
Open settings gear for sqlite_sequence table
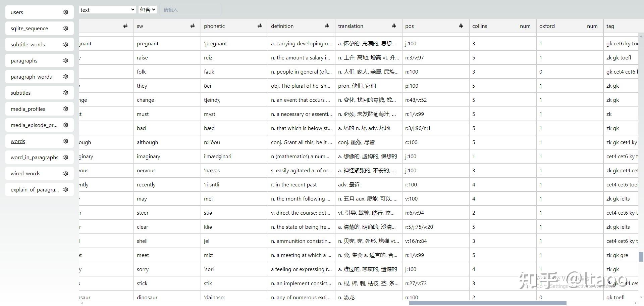(x=66, y=28)
